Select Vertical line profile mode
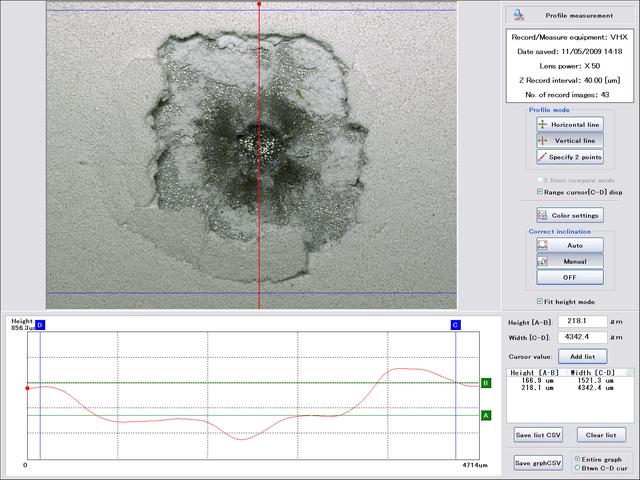The height and width of the screenshot is (480, 640). click(569, 141)
